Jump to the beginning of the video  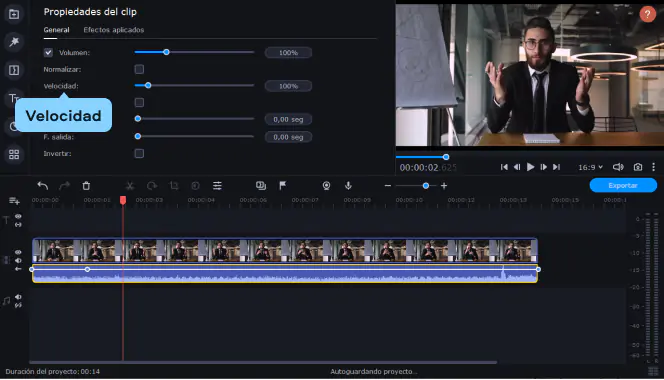504,167
